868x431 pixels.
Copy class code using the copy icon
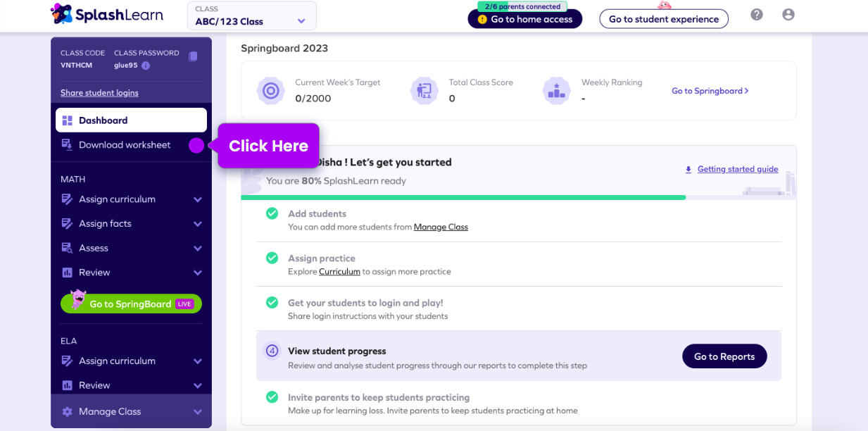point(193,56)
